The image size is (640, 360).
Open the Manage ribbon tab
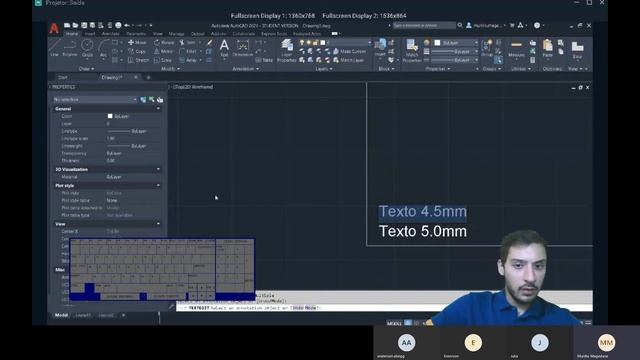[176, 34]
